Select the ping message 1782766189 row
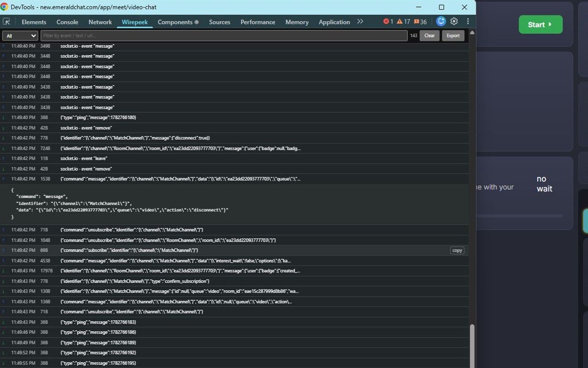 coord(234,342)
